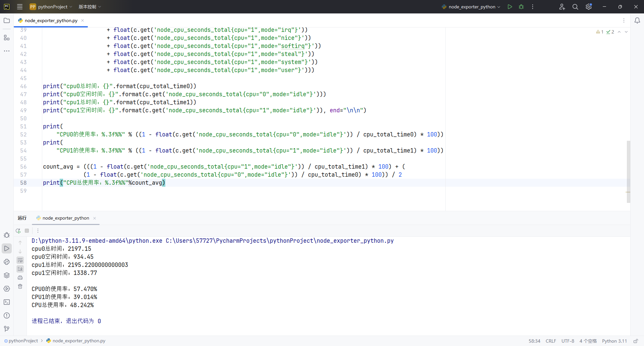644x346 pixels.
Task: Open the file path link in console
Action: [280, 241]
